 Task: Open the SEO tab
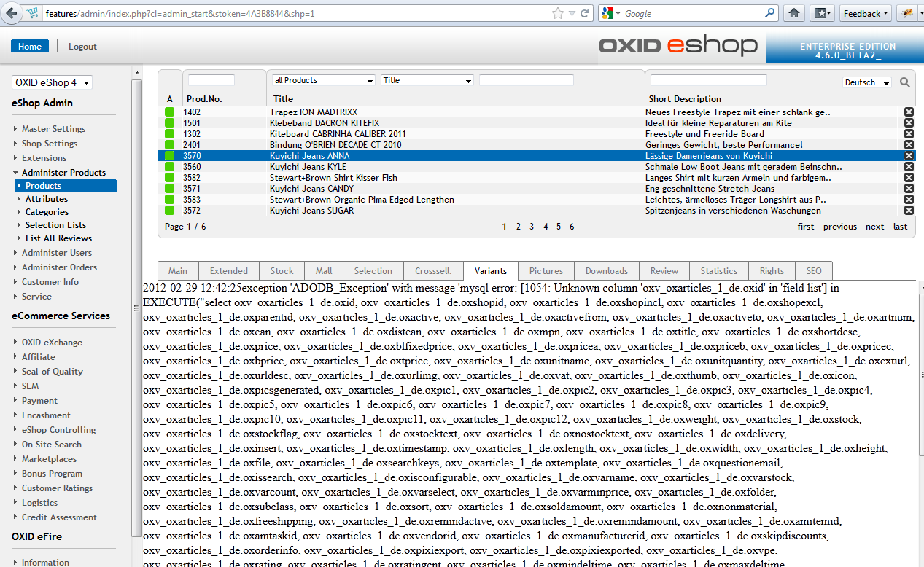coord(814,270)
